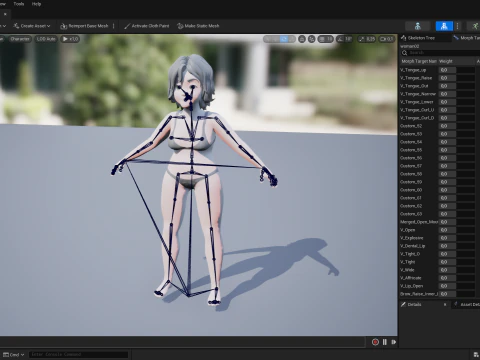Click the Reimport Base Mesh icon
Image resolution: width=480 pixels, height=360 pixels.
click(x=64, y=26)
